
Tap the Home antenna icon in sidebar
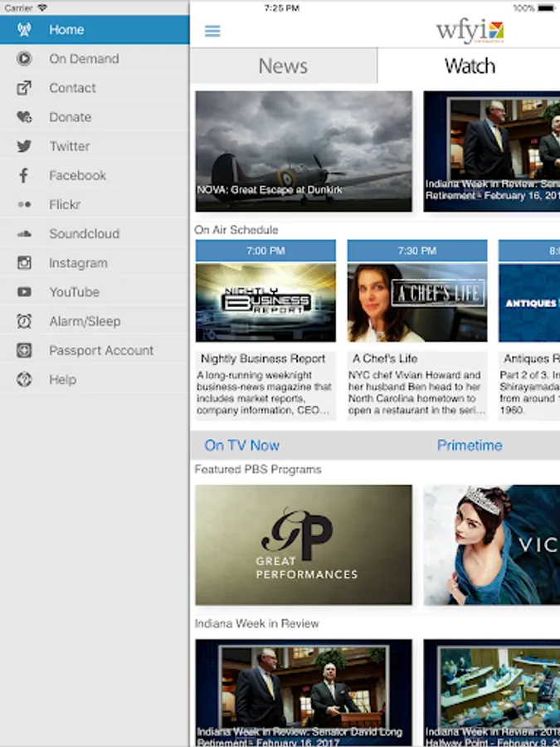24,30
